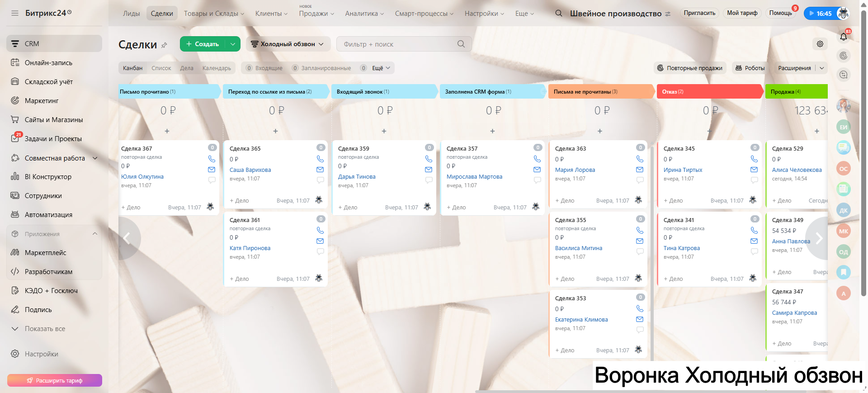
Task: Click phone icon on Сделка 345
Action: (x=754, y=159)
